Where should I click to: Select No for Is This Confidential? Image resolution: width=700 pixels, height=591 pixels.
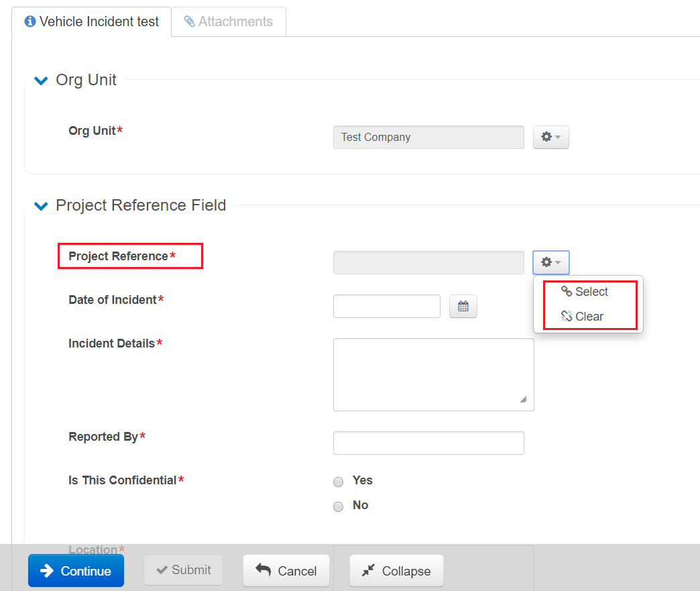(339, 506)
